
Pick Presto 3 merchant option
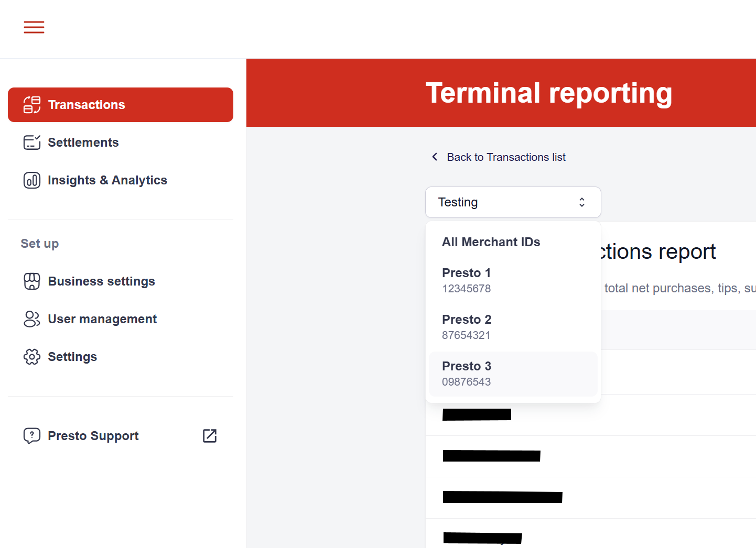pyautogui.click(x=513, y=374)
